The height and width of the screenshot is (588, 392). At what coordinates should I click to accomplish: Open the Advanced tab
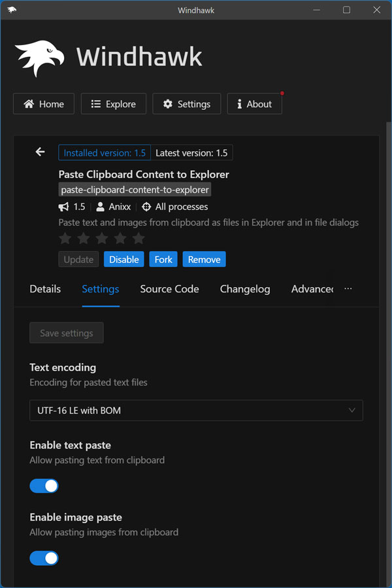312,289
